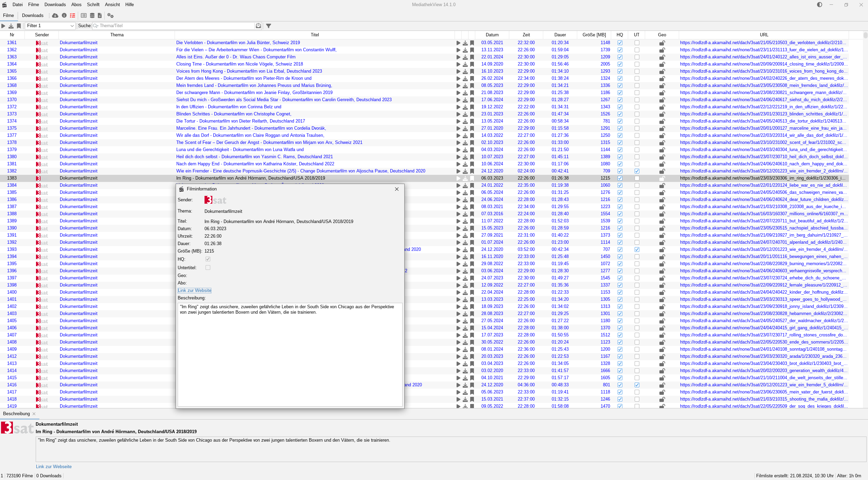Switch to the Filme tab

point(8,16)
